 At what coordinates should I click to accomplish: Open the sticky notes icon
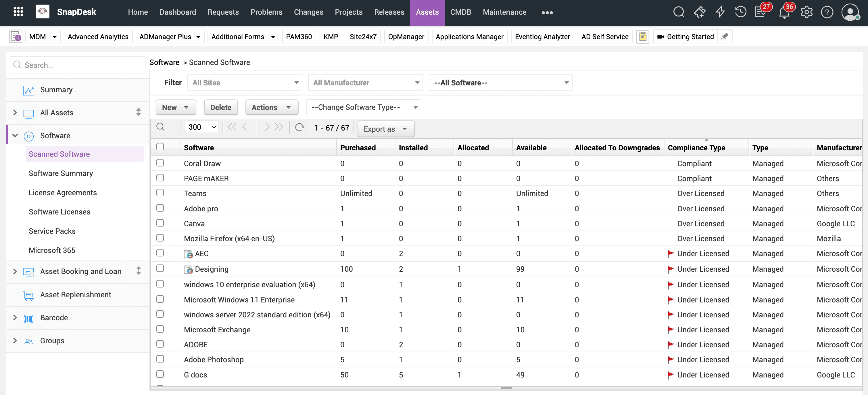pos(643,37)
